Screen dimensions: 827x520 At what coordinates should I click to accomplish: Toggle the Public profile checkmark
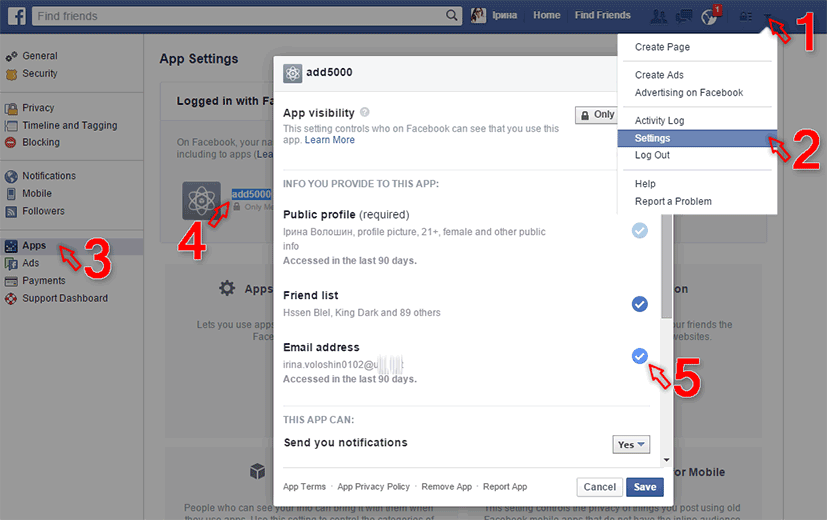click(640, 230)
